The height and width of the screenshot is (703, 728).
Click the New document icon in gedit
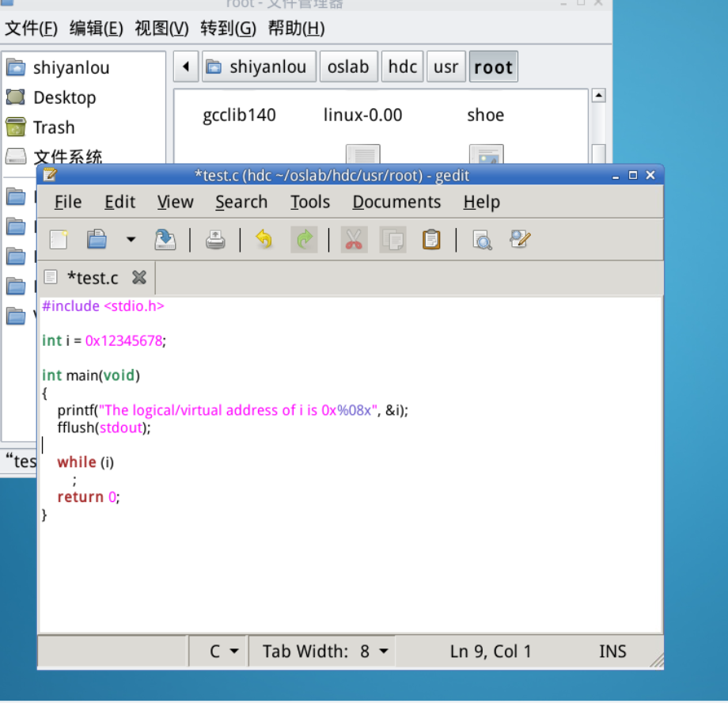(x=59, y=240)
